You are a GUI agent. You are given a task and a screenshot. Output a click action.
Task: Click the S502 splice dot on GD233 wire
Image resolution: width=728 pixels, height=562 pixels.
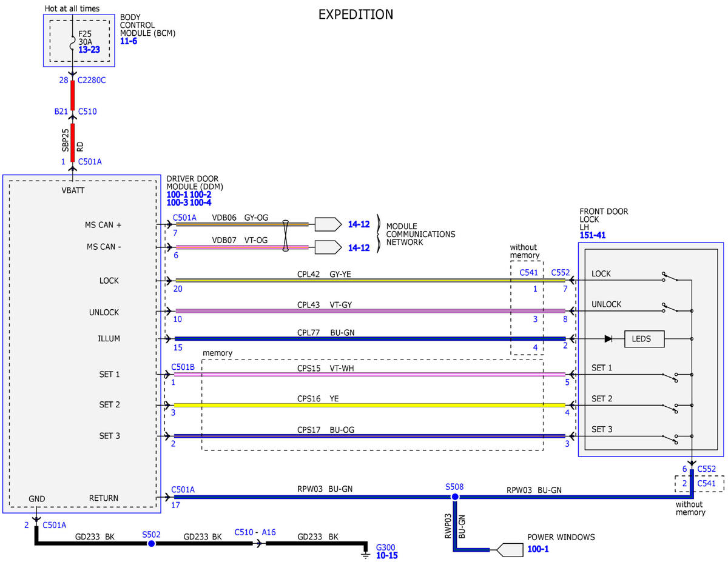tap(151, 543)
